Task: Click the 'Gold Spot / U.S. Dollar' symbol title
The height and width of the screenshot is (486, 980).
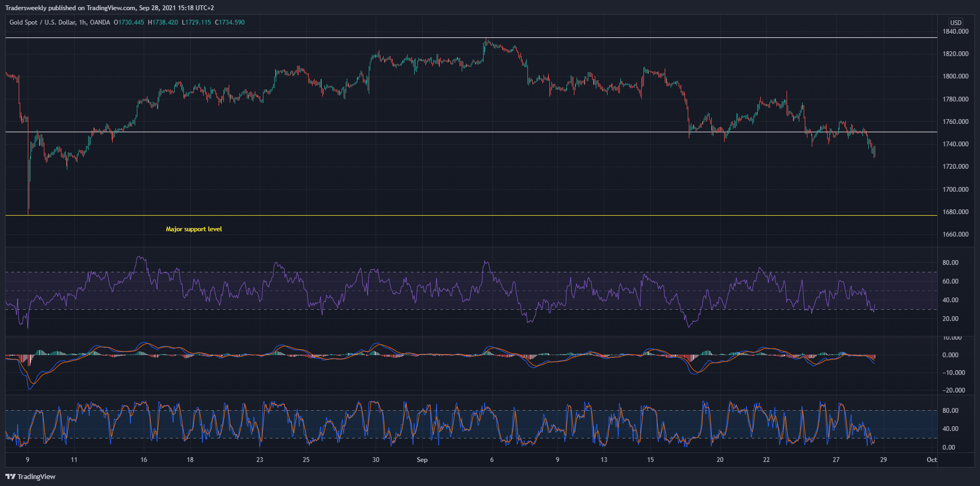Action: [42, 22]
